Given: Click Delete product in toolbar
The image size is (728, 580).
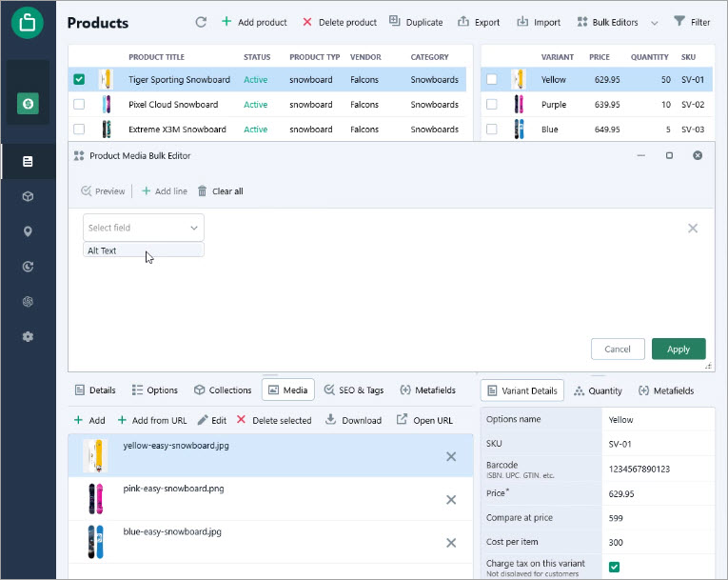Looking at the screenshot, I should tap(340, 22).
